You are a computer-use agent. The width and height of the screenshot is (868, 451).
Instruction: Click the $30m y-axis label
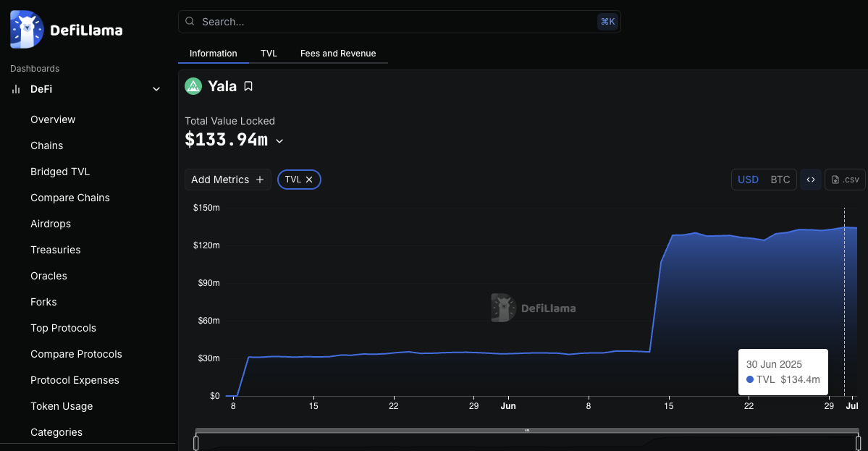click(x=208, y=358)
